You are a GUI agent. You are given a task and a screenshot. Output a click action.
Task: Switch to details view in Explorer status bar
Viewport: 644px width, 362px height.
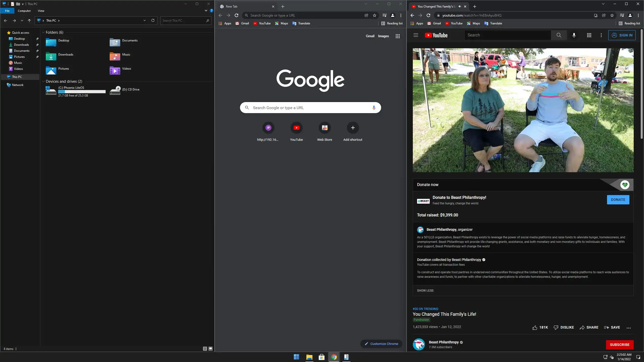tap(205, 349)
